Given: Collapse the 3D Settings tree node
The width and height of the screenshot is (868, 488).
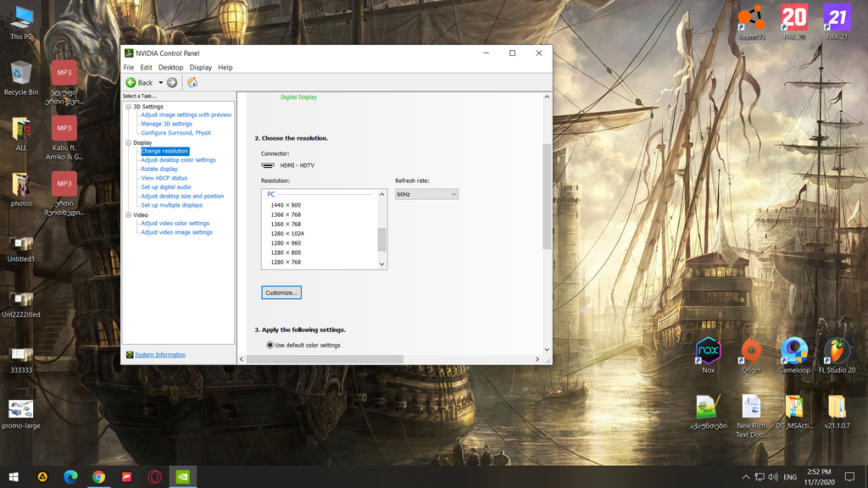Looking at the screenshot, I should [x=129, y=106].
